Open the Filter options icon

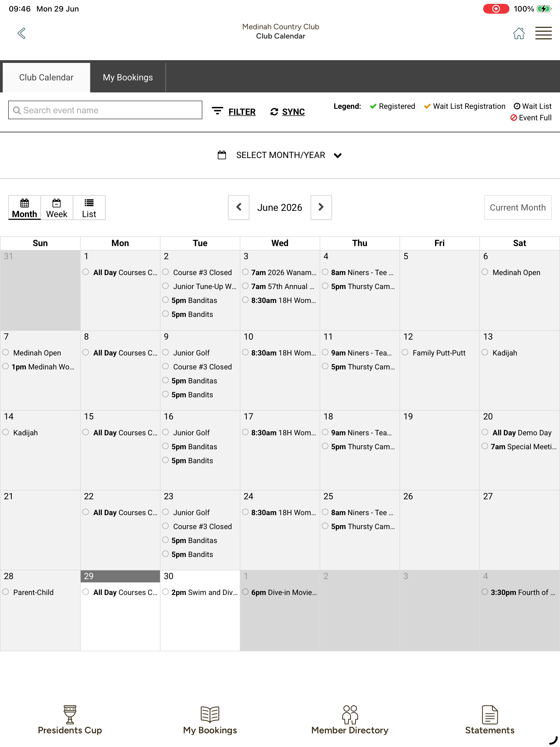(217, 111)
